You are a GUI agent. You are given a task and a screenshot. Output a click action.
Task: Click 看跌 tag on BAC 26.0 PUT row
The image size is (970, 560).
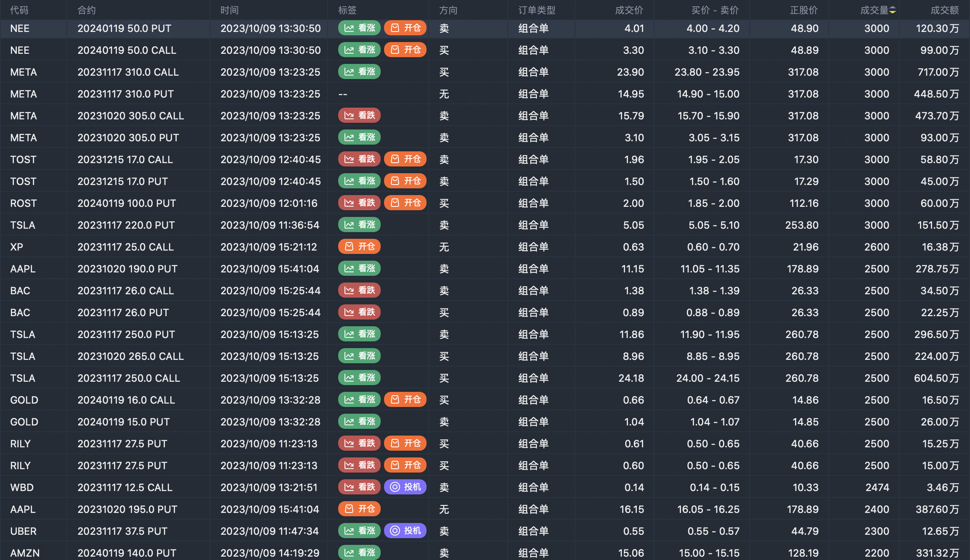click(359, 312)
